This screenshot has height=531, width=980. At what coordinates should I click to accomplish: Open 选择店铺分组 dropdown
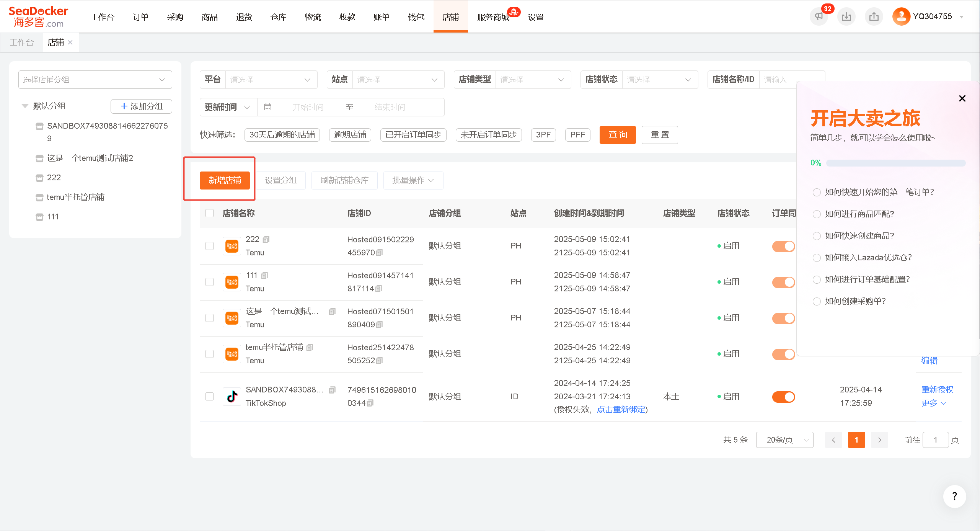95,80
